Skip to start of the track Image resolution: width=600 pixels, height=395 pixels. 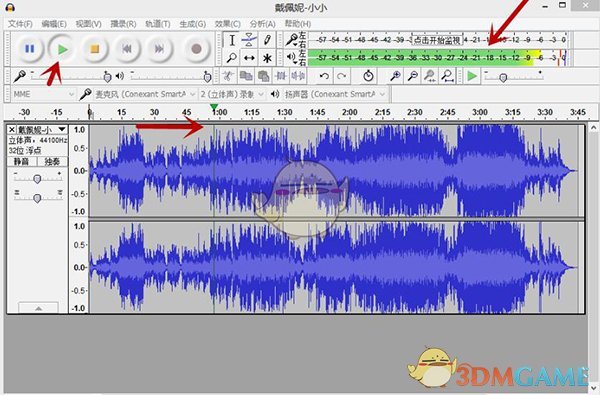click(x=127, y=49)
